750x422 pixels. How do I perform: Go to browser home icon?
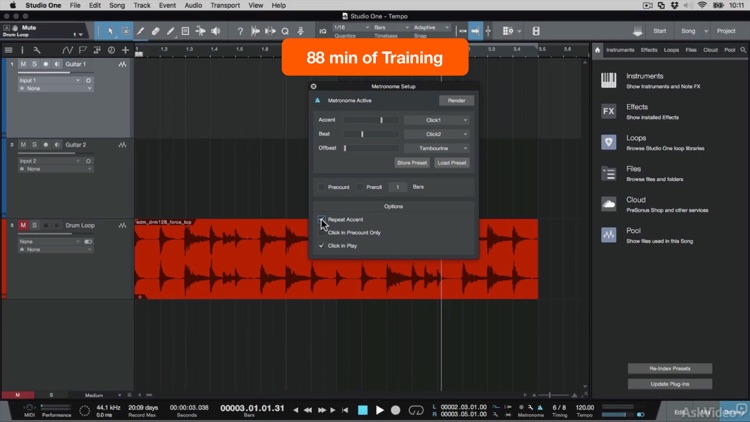[597, 50]
